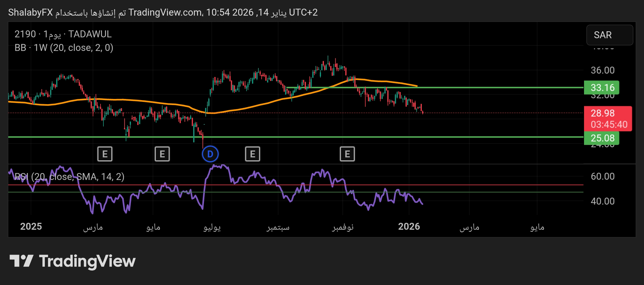The width and height of the screenshot is (644, 285).
Task: Click the red 28.98 current price label
Action: [607, 113]
